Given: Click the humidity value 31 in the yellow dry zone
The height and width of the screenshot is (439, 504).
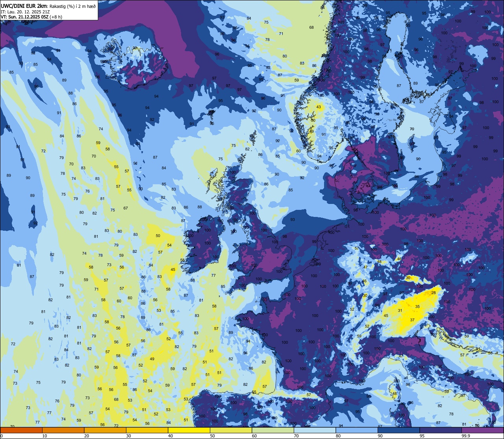Looking at the screenshot, I should click(x=400, y=311).
